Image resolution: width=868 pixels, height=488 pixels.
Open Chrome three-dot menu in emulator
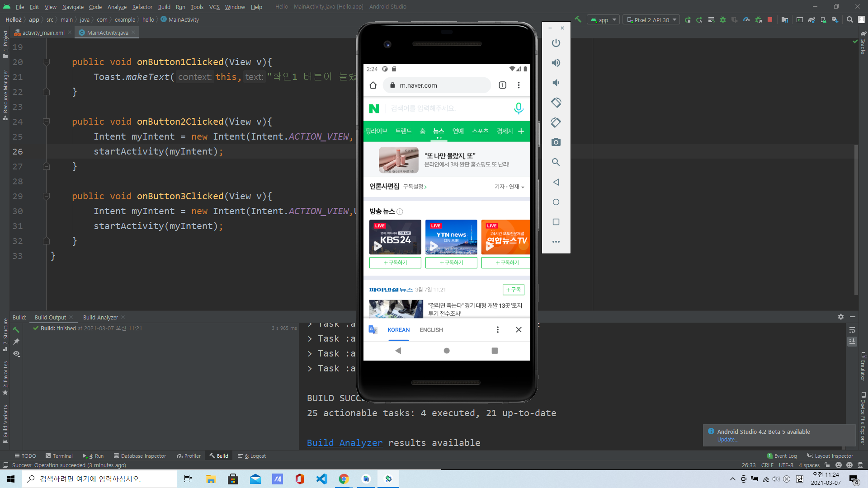[x=519, y=85]
